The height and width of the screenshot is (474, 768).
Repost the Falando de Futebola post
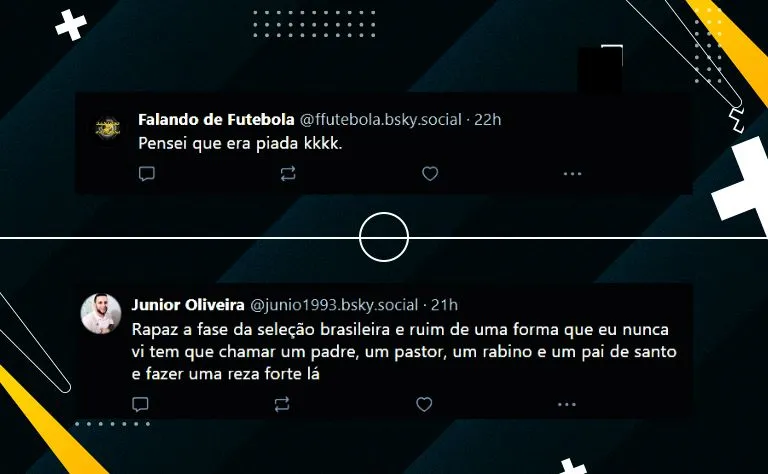click(288, 174)
